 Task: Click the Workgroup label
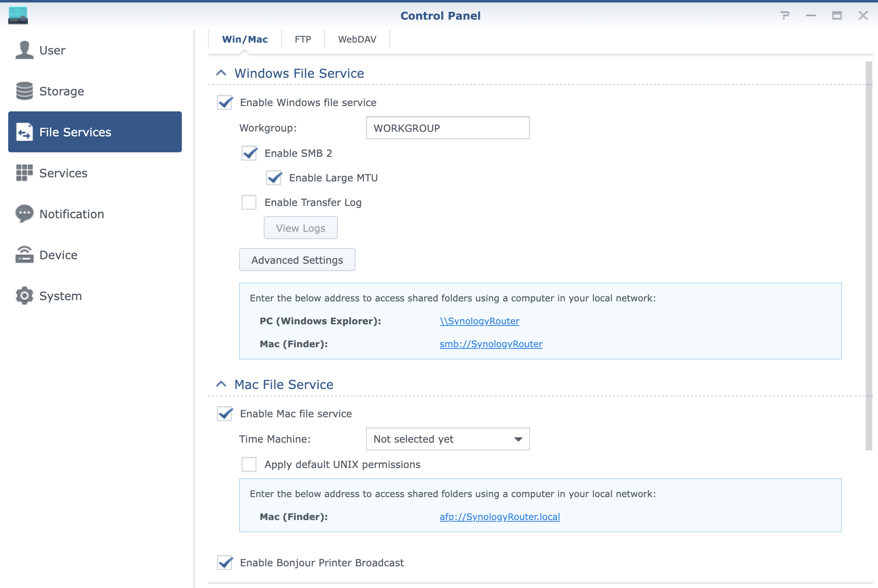point(268,128)
